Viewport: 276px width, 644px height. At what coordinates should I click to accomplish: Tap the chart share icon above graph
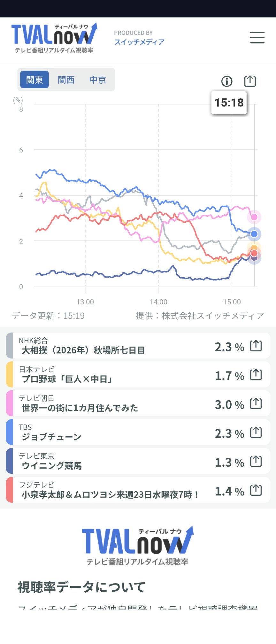[250, 81]
